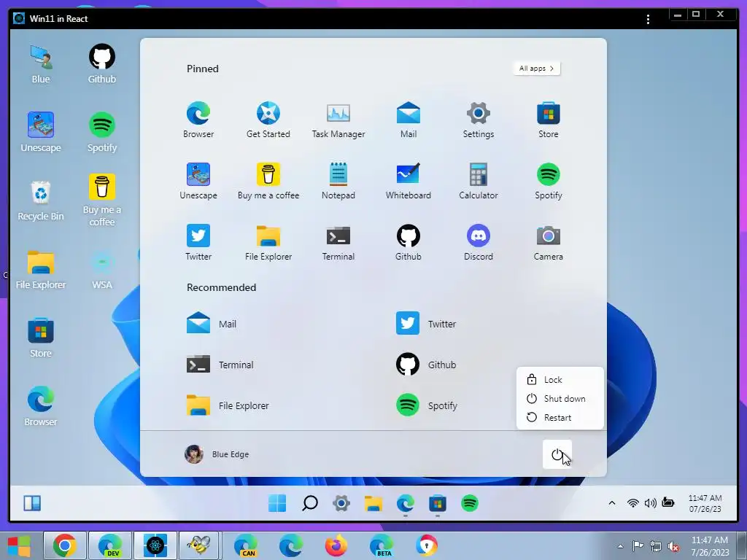Viewport: 747px width, 560px height.
Task: Select File Explorer desktop shortcut
Action: click(x=41, y=270)
